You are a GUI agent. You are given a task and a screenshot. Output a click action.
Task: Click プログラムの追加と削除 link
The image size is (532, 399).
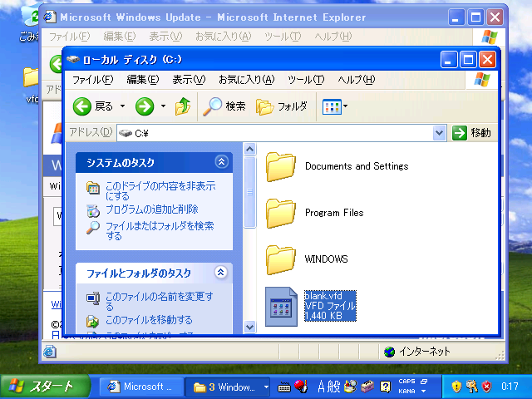coord(151,209)
